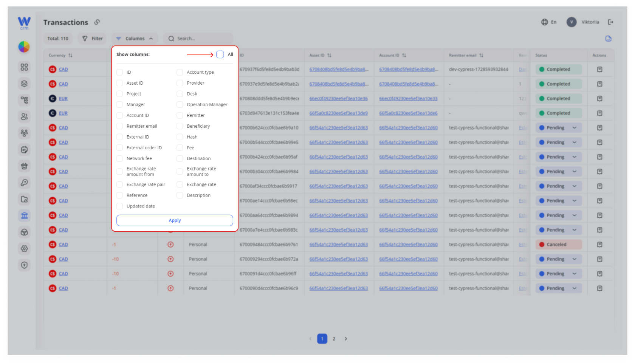Check the Network fee column checkbox

(119, 158)
